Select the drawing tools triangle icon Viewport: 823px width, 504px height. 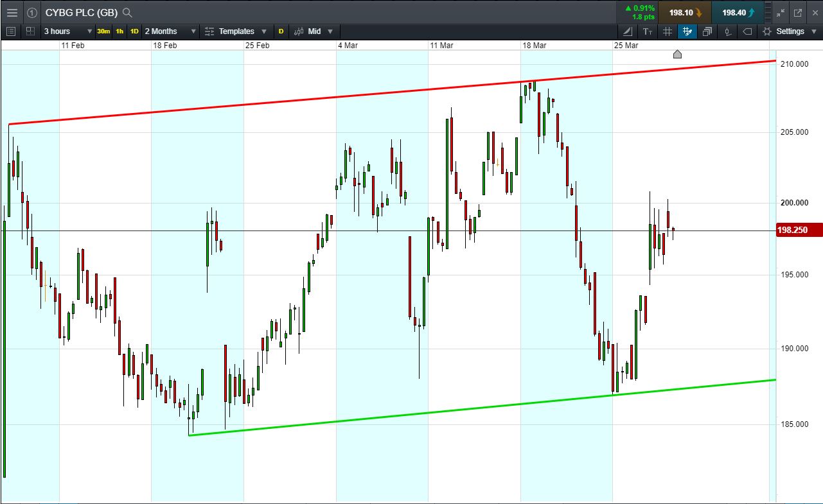pos(628,31)
